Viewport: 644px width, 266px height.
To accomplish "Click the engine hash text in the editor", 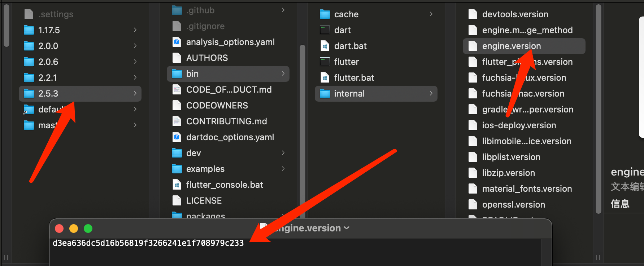I will (x=148, y=243).
